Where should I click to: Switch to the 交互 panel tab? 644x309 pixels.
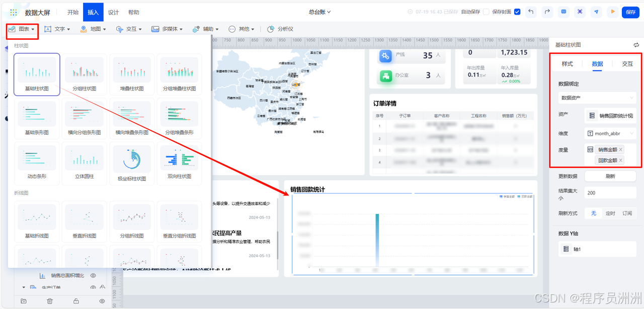(x=627, y=64)
